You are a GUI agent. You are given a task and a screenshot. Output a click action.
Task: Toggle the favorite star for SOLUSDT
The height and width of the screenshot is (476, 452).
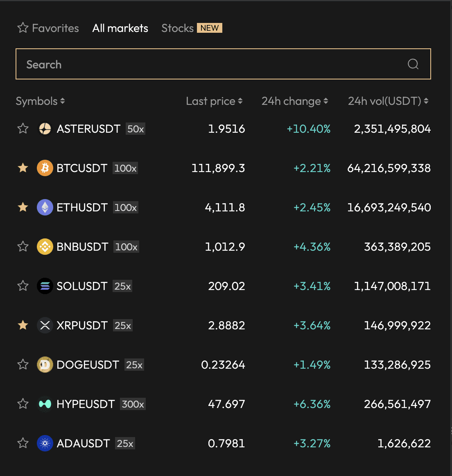[x=23, y=286]
